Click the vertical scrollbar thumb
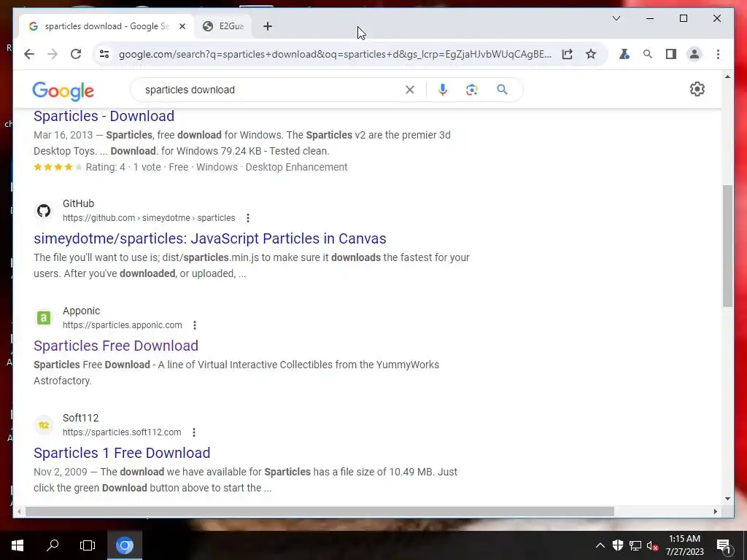The height and width of the screenshot is (560, 747). [x=727, y=246]
